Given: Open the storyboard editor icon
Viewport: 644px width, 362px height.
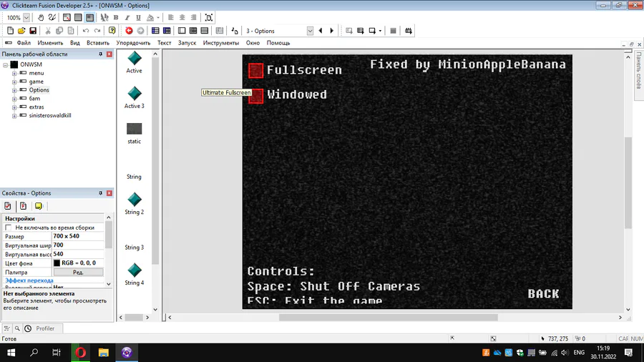Looking at the screenshot, I should pyautogui.click(x=155, y=31).
